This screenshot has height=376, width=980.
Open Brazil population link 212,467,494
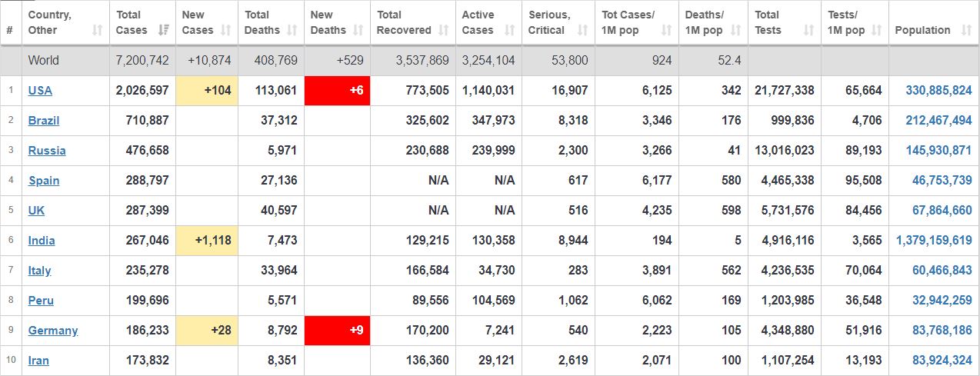pyautogui.click(x=938, y=120)
